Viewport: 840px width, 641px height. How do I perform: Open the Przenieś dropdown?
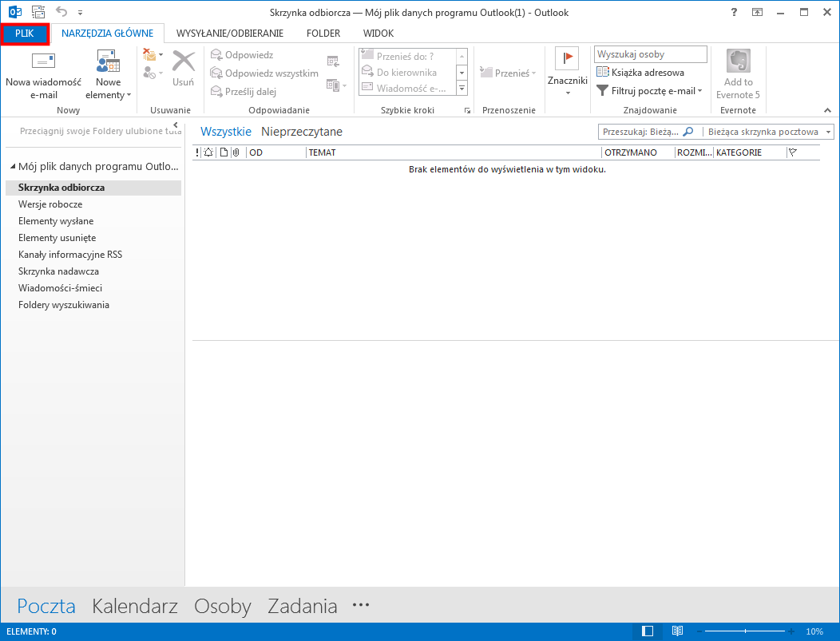[507, 73]
